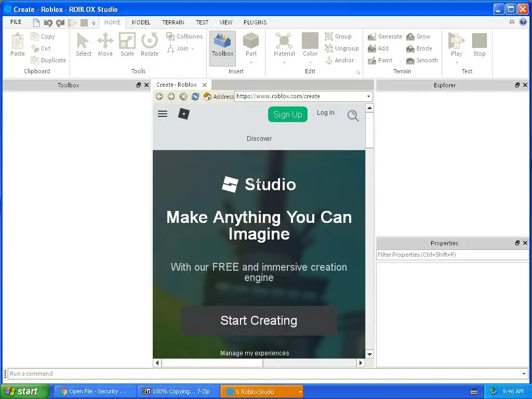Click the Log In link

point(325,113)
